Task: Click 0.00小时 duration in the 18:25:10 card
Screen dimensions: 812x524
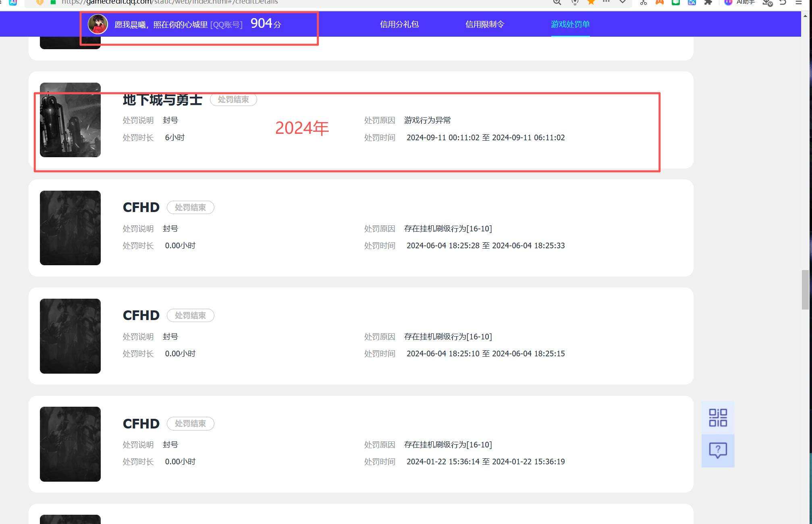Action: tap(180, 353)
